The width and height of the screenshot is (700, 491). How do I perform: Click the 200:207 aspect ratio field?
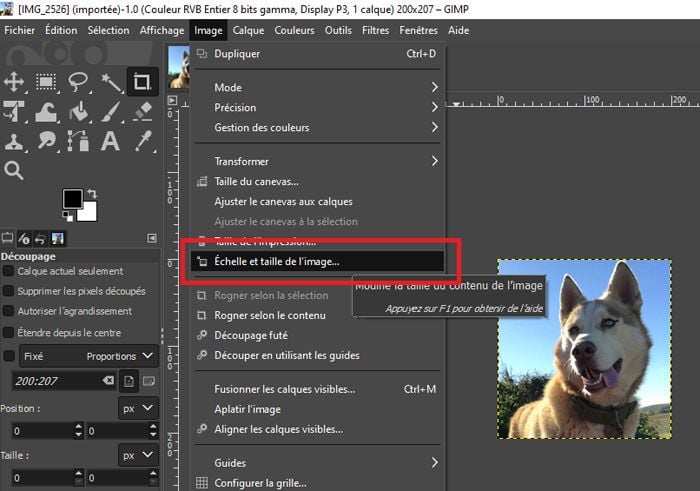pyautogui.click(x=64, y=381)
